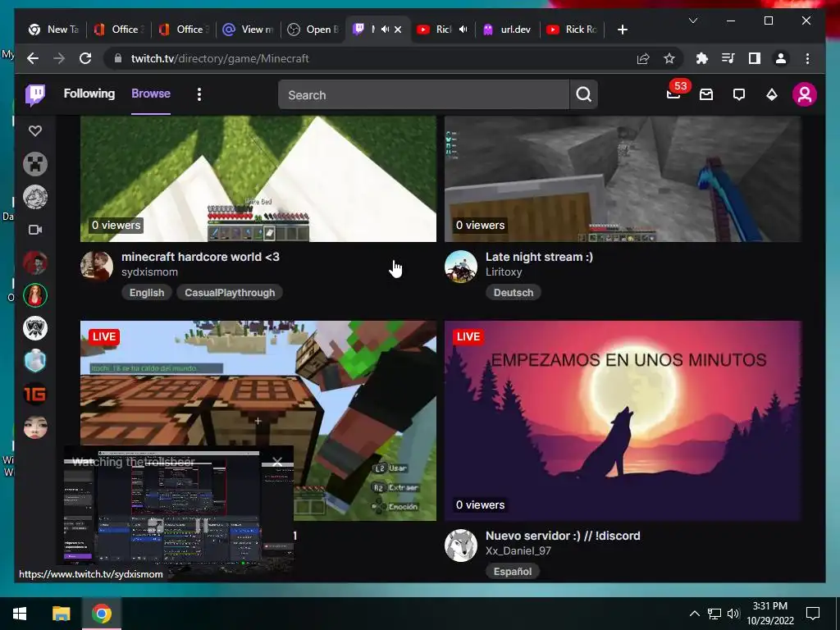Open the Browse page
Viewport: 840px width, 630px height.
(x=151, y=94)
